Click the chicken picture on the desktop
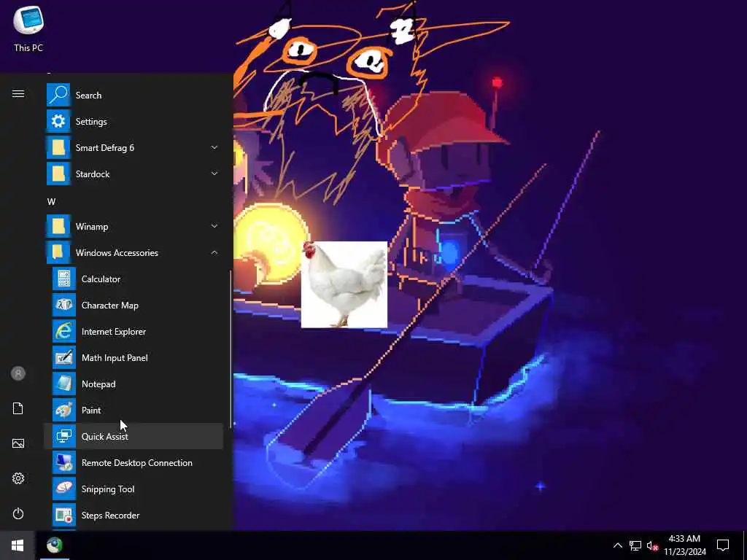 [x=344, y=285]
